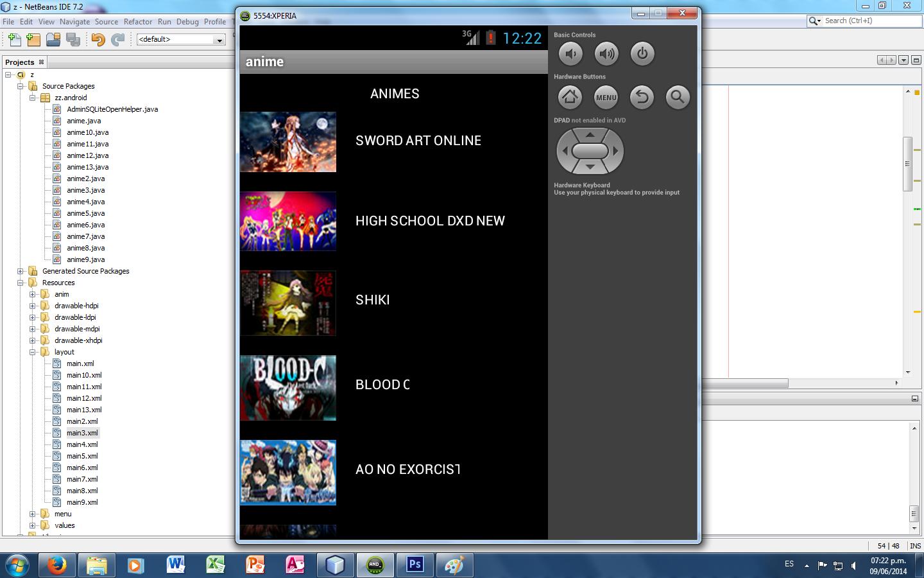Click the New Project toolbar icon
The height and width of the screenshot is (578, 924).
click(33, 40)
